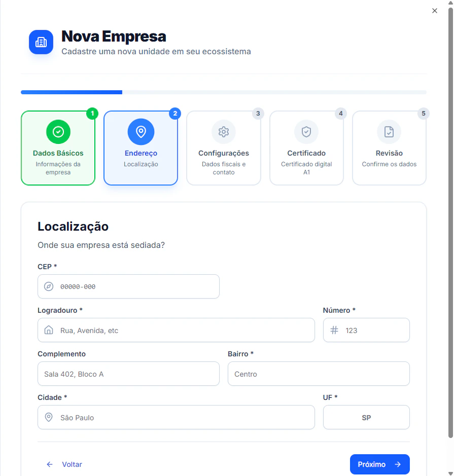The height and width of the screenshot is (476, 454).
Task: Go to the Dados Básicos step
Action: [58, 148]
